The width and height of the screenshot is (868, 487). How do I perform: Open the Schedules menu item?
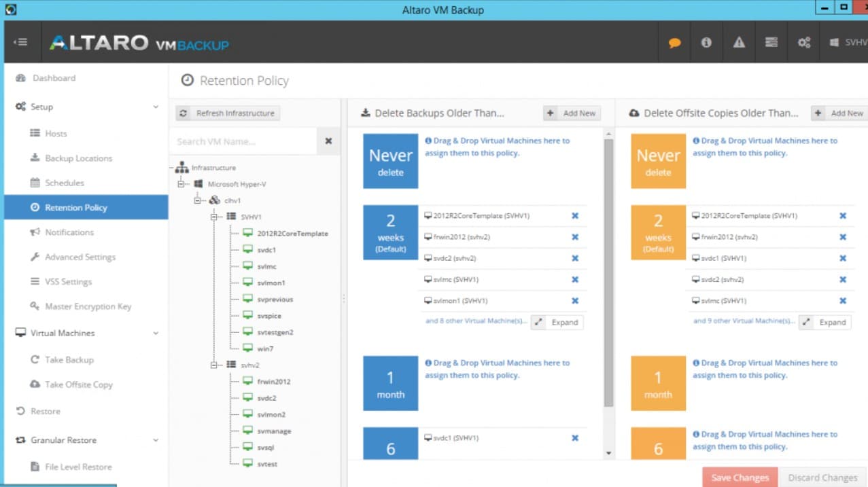(x=65, y=183)
